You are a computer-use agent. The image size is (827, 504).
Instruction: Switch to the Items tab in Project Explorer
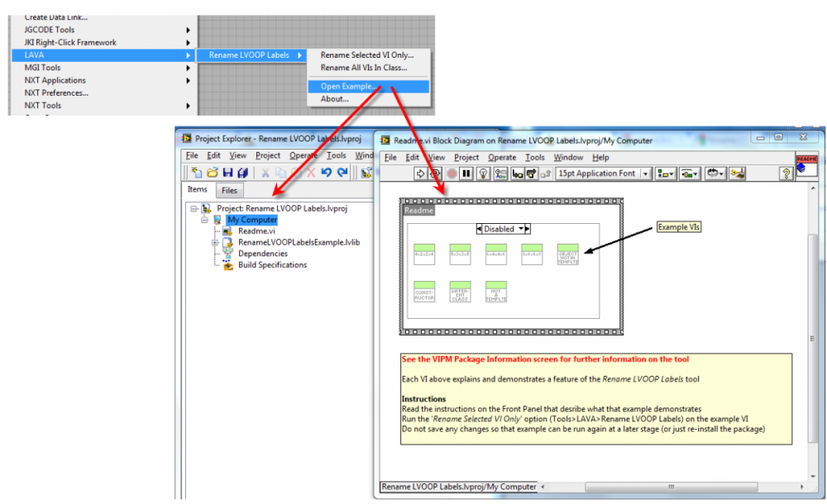pyautogui.click(x=198, y=189)
